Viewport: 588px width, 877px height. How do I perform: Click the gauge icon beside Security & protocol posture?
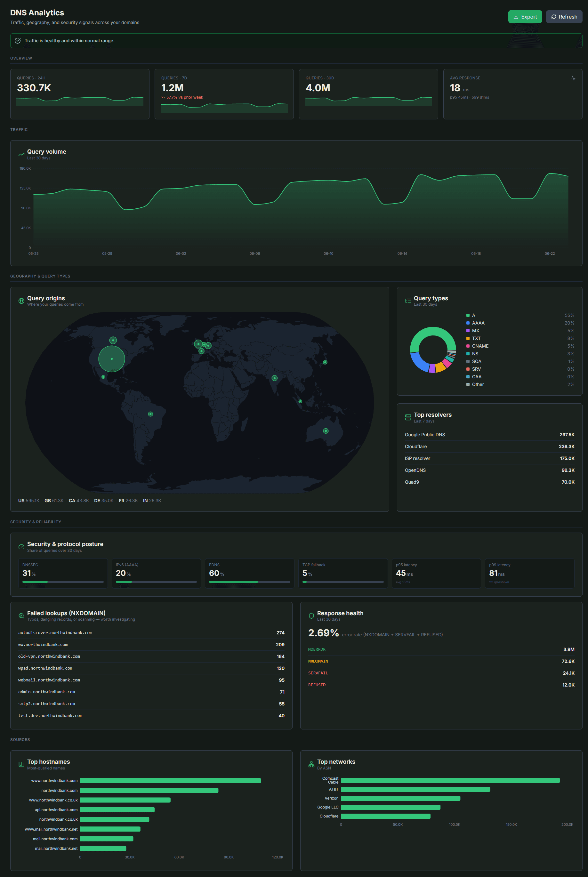click(x=21, y=547)
